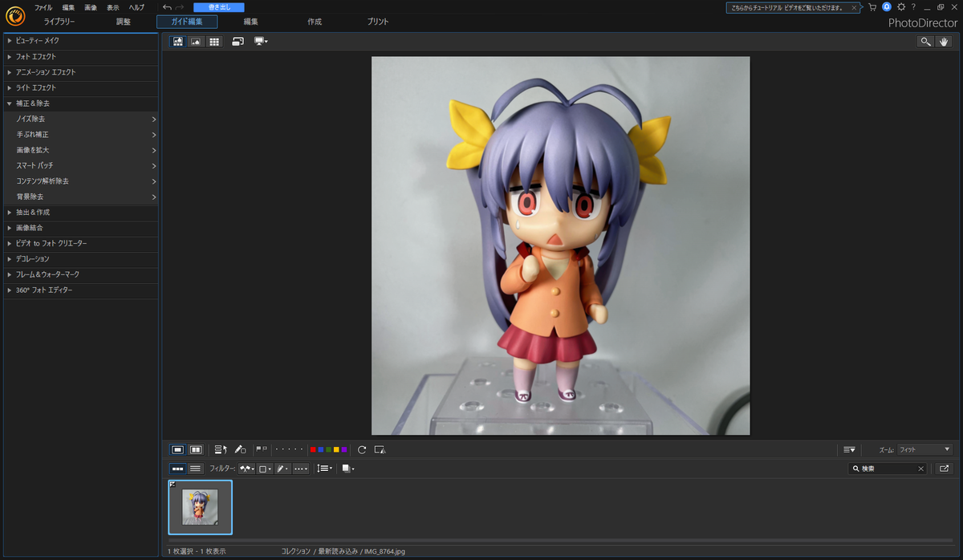Open the viewer toolbar options dropdown
The image size is (963, 560).
pos(849,450)
